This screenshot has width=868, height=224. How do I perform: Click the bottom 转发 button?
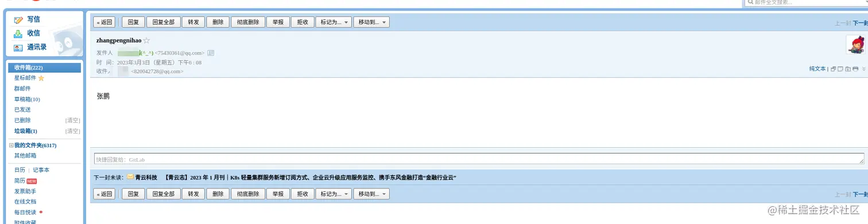point(193,194)
